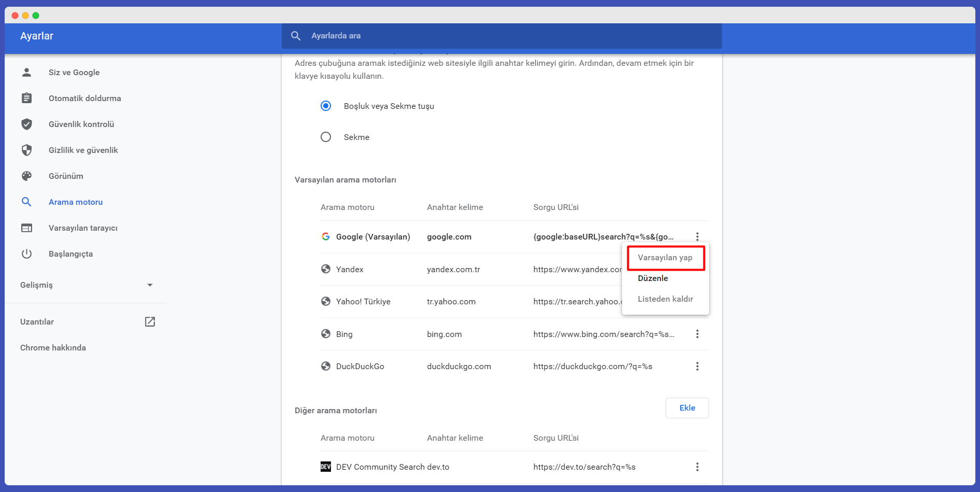Click the globe icon beside Yandex

(x=326, y=269)
